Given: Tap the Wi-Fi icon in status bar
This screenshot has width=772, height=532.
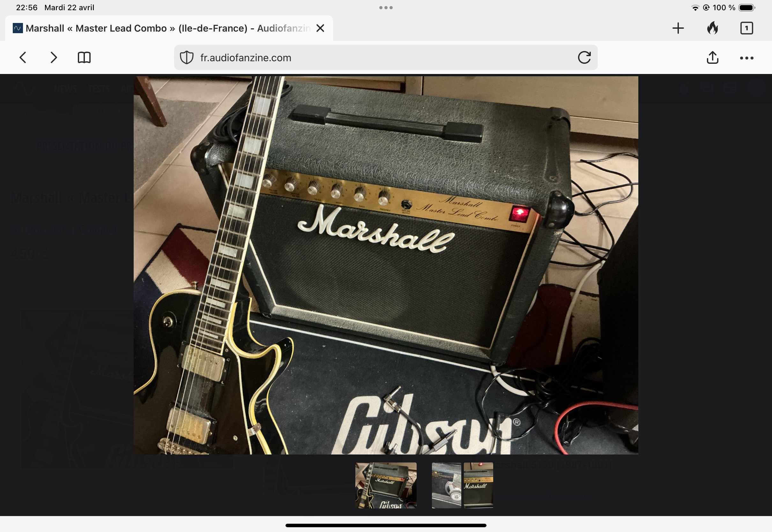Looking at the screenshot, I should point(695,8).
